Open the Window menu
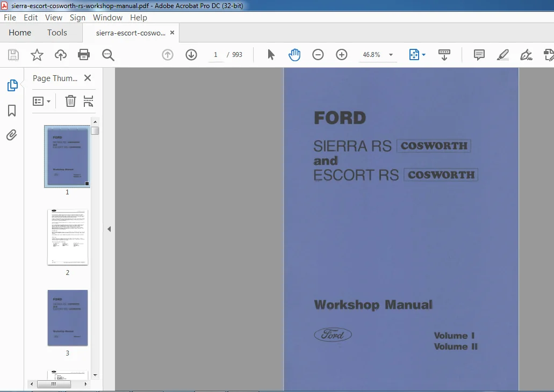The width and height of the screenshot is (554, 392). pos(108,18)
